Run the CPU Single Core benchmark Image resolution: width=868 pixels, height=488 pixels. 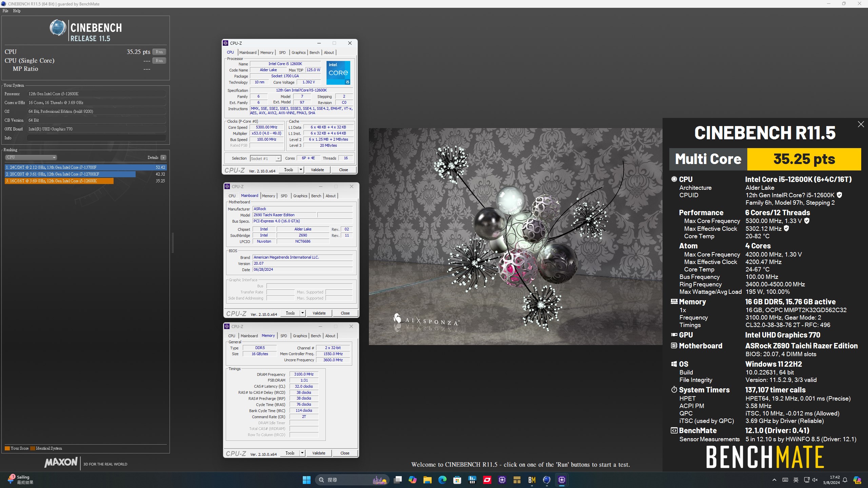pos(159,61)
